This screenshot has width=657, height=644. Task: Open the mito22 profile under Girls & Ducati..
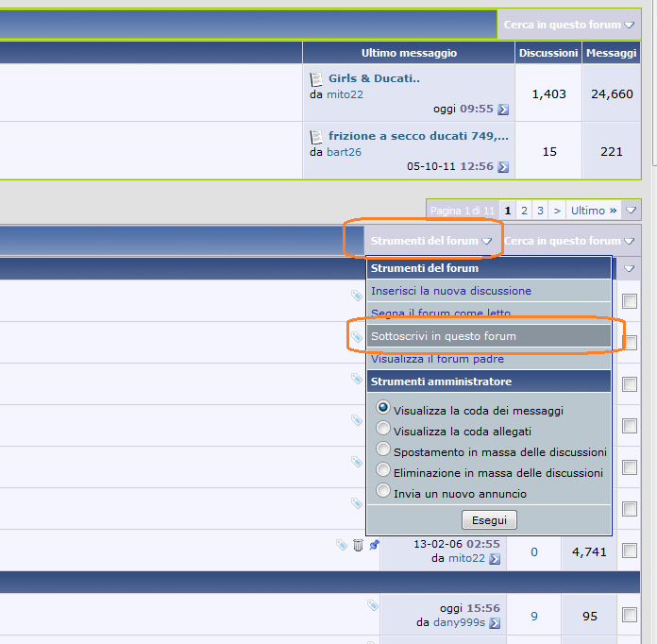point(345,94)
